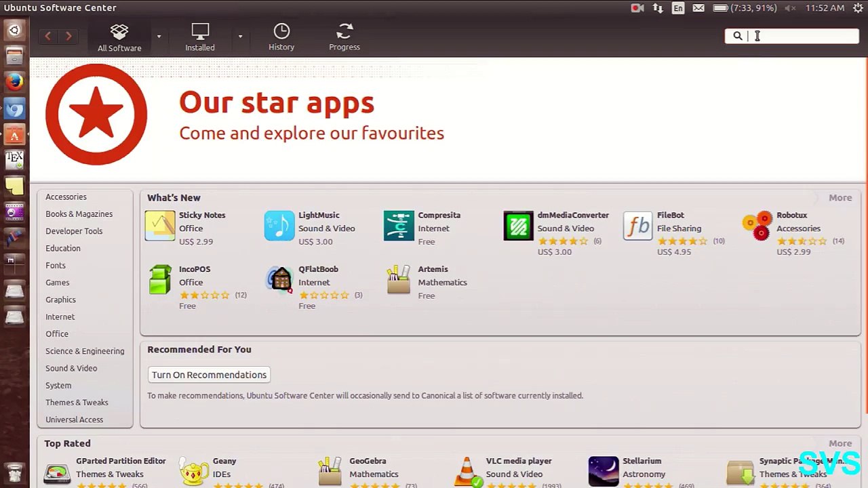Select the Accessories category
Viewport: 868px width, 488px height.
click(x=66, y=197)
